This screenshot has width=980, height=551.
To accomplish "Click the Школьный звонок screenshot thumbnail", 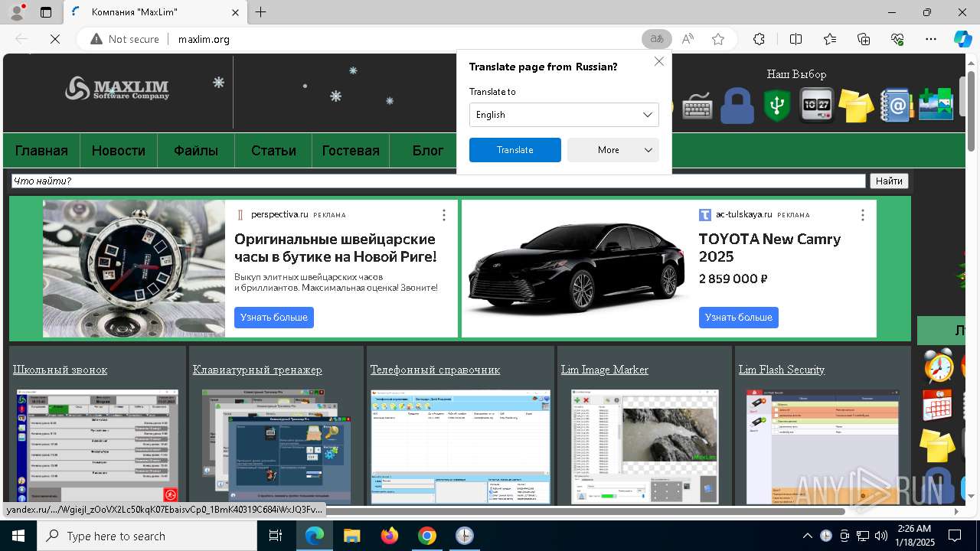I will 97,446.
